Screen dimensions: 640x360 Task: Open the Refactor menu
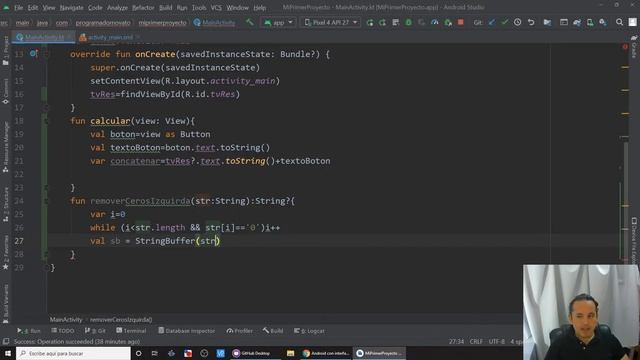pos(143,8)
